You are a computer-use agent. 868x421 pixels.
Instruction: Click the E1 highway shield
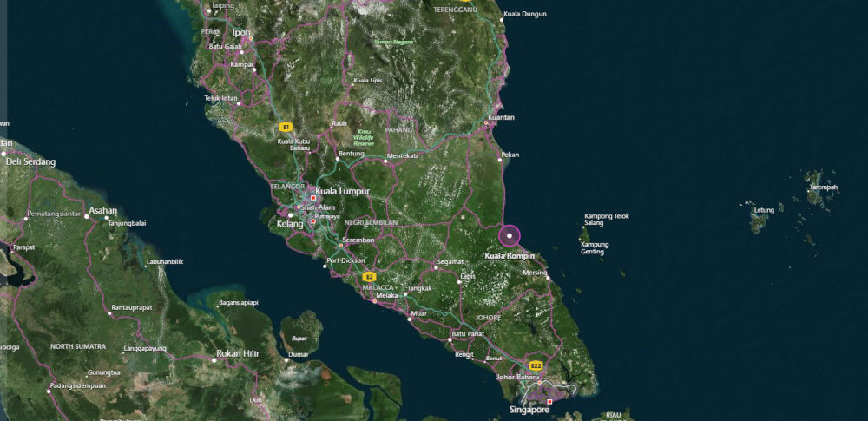click(x=285, y=127)
